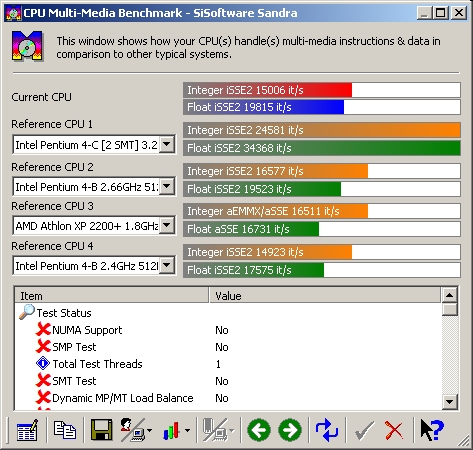Click the Value column header

pos(325,295)
